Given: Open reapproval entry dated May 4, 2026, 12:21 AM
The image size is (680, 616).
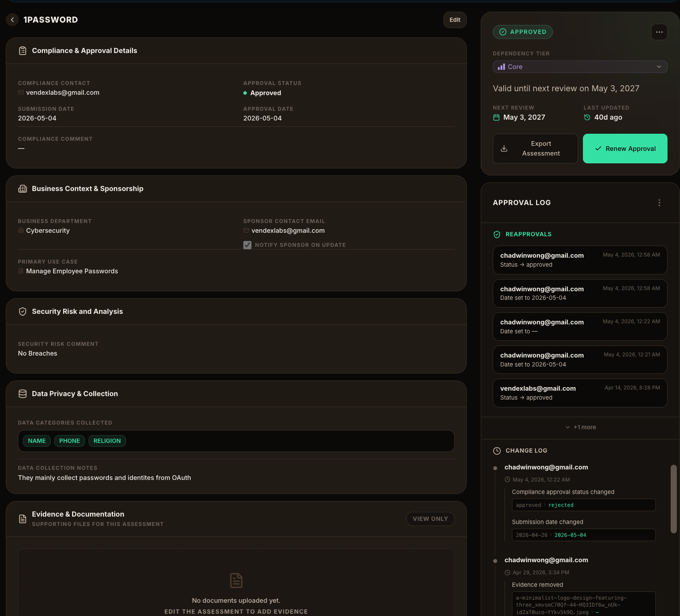Looking at the screenshot, I should point(580,359).
